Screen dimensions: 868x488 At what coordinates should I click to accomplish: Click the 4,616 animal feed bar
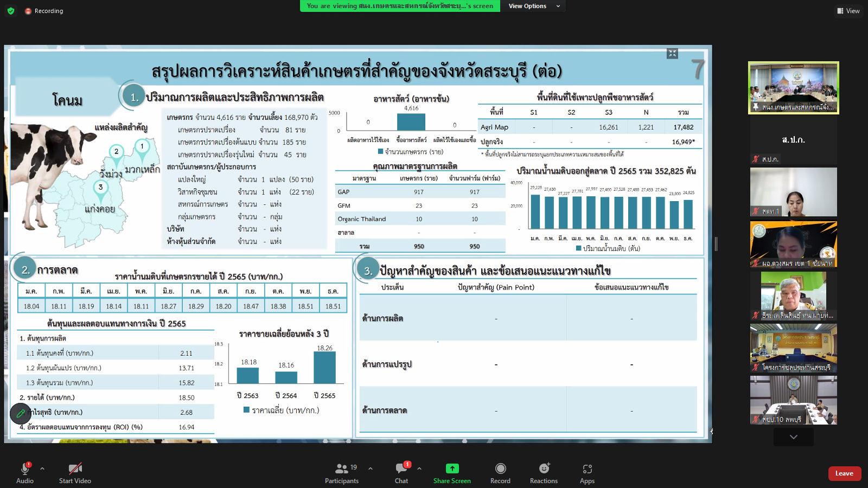[x=411, y=122]
